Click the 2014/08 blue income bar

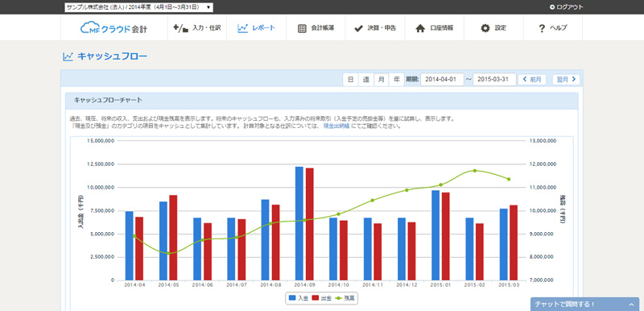tap(266, 240)
